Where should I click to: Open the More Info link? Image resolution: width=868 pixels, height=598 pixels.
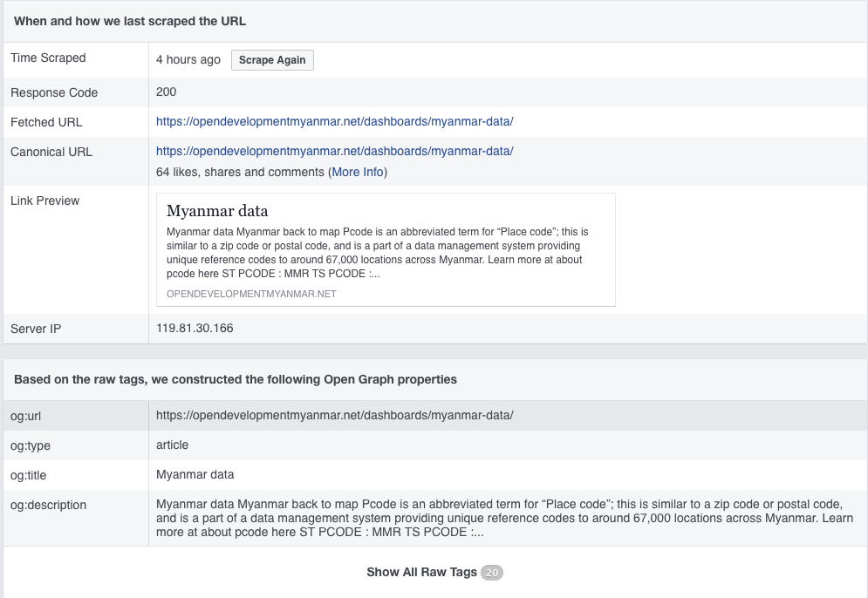coord(358,172)
